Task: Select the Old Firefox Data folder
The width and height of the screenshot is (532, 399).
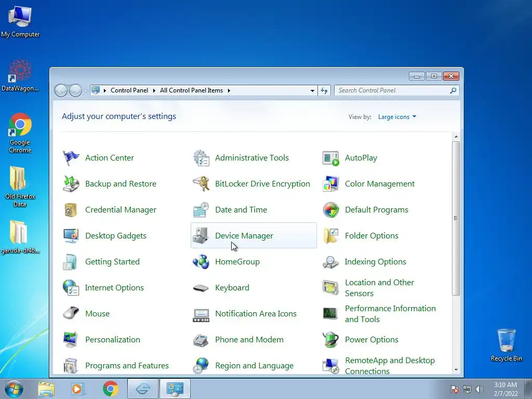Action: click(20, 187)
